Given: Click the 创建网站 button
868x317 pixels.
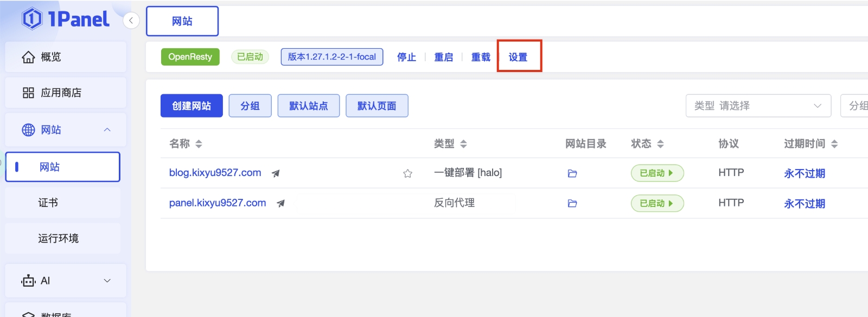Looking at the screenshot, I should (192, 106).
